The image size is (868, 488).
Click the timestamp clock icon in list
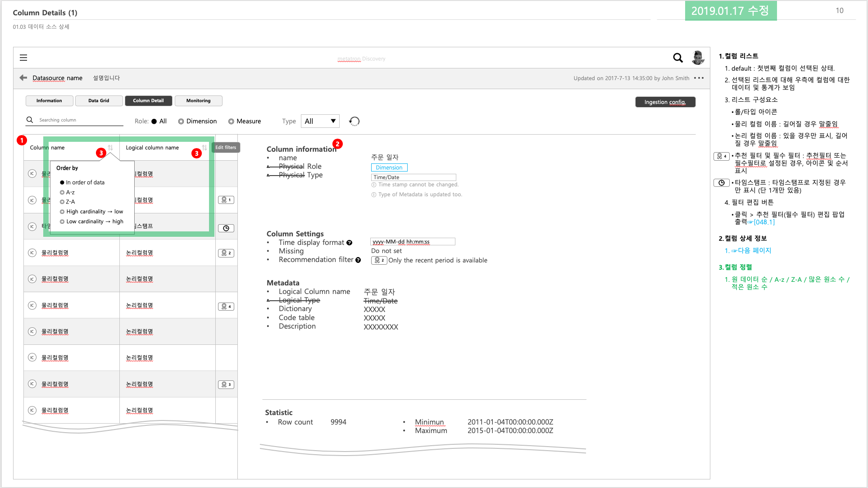pyautogui.click(x=226, y=228)
